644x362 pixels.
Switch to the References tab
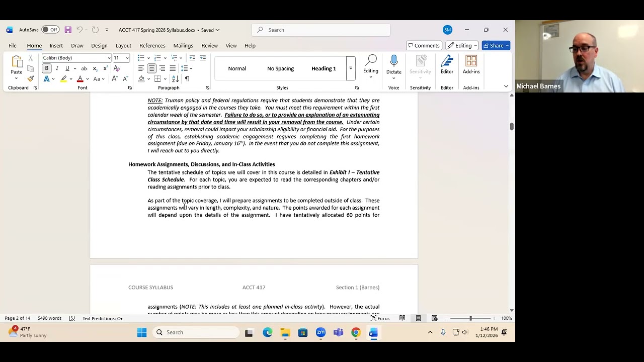[x=152, y=46]
